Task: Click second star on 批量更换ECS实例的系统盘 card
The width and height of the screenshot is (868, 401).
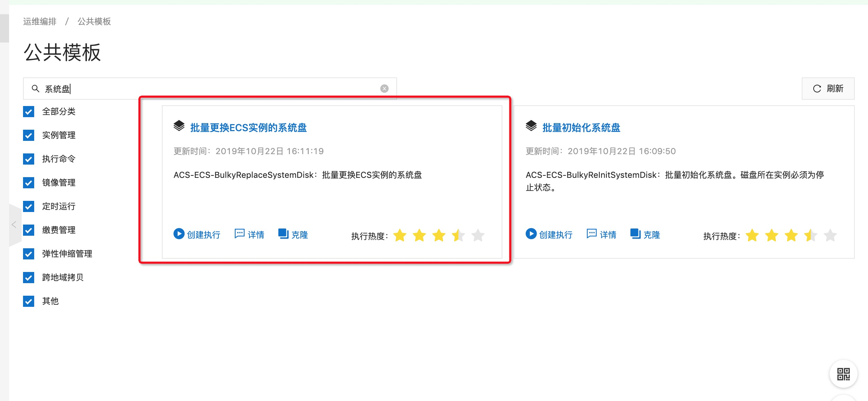Action: [419, 235]
